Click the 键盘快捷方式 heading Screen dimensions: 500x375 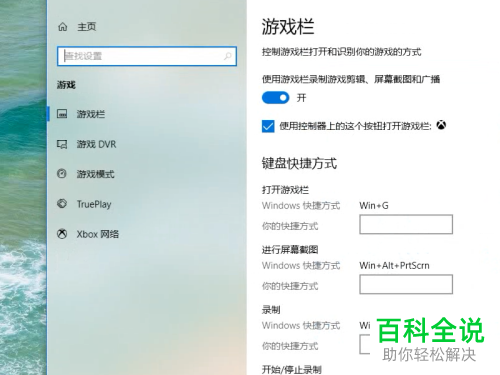(x=299, y=164)
